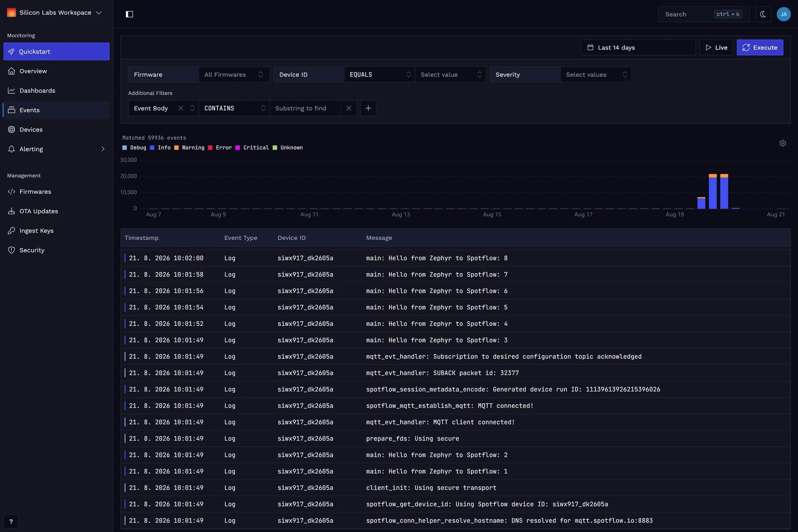Open the All Firmwares dropdown
This screenshot has height=532, width=798.
[x=234, y=75]
